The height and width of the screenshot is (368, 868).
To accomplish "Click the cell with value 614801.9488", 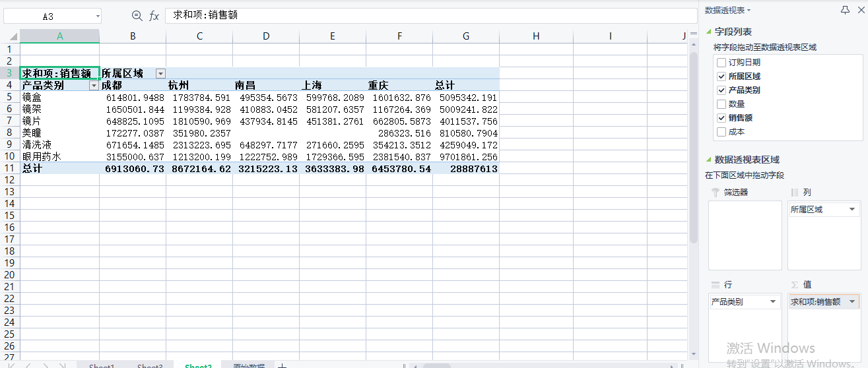I will coord(133,97).
